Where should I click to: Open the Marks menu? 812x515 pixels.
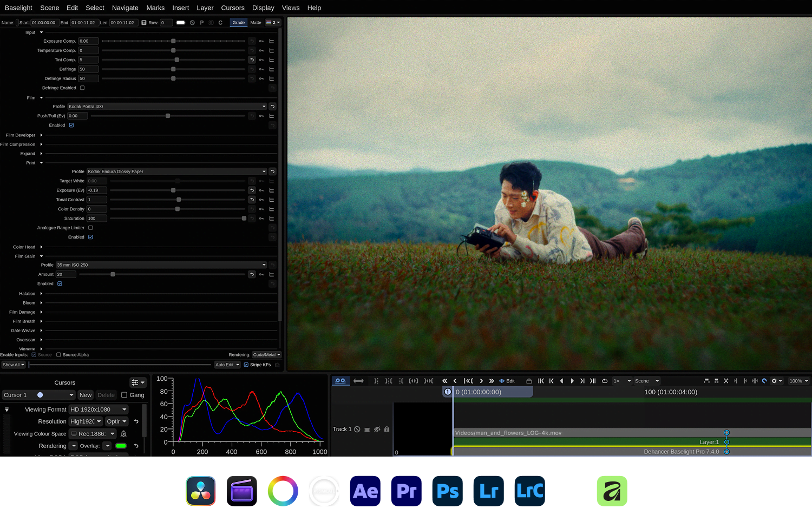155,8
